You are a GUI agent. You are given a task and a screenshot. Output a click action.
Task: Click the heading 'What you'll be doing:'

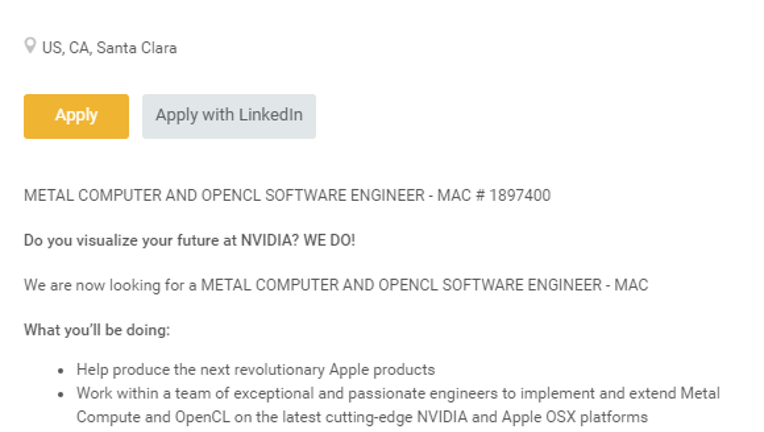[x=97, y=330]
